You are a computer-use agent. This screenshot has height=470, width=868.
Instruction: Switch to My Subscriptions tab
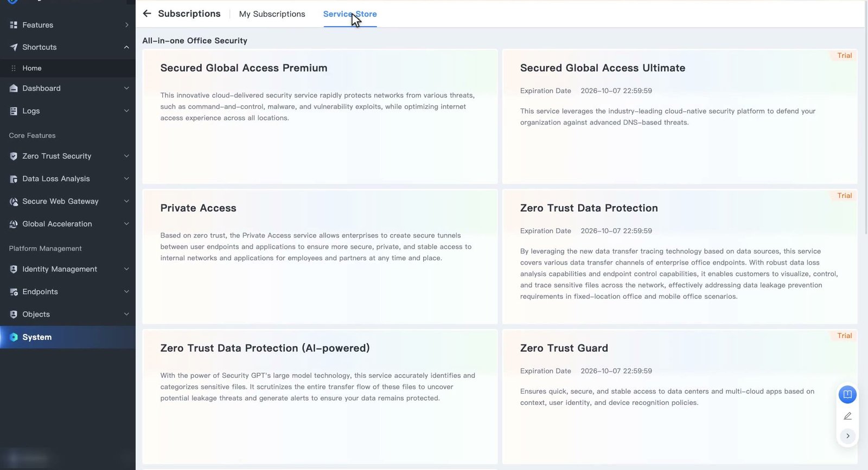[272, 14]
